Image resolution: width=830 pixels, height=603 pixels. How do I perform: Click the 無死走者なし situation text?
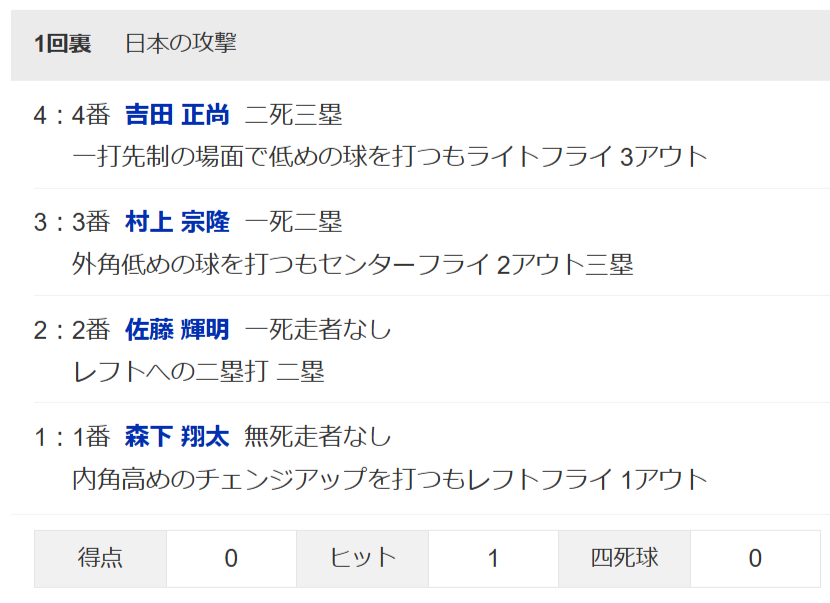[x=318, y=437]
